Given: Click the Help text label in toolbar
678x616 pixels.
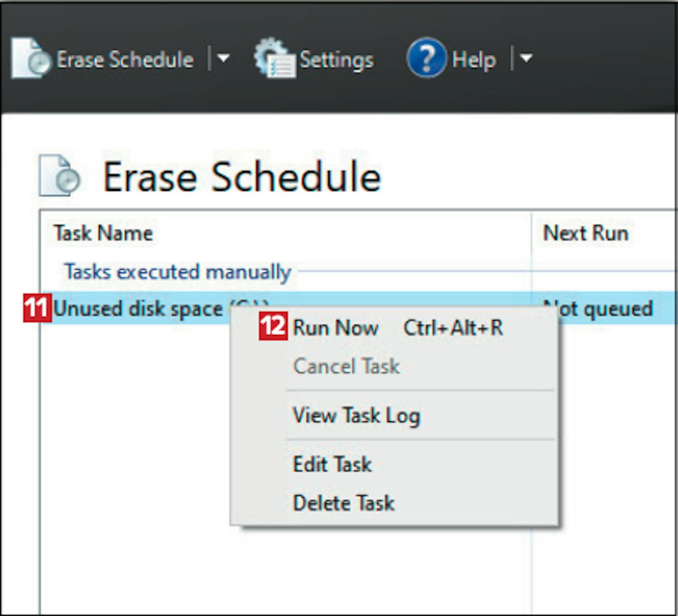Looking at the screenshot, I should point(474,60).
